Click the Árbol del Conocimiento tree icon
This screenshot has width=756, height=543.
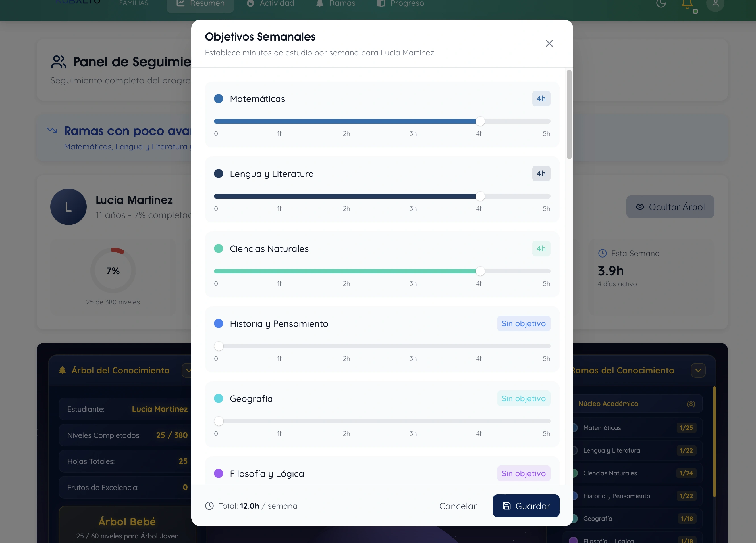62,370
